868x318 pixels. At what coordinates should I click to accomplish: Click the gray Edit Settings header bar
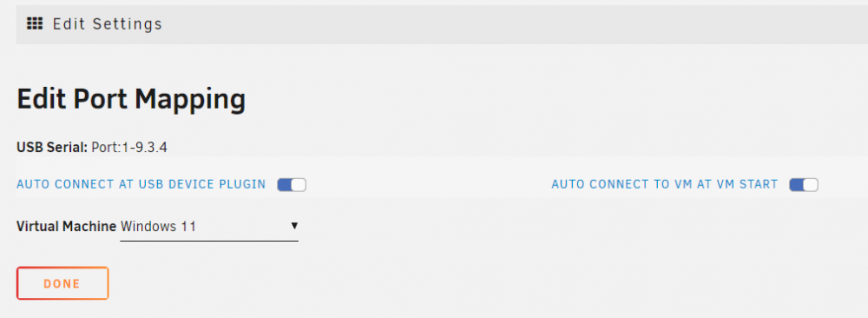click(x=442, y=24)
